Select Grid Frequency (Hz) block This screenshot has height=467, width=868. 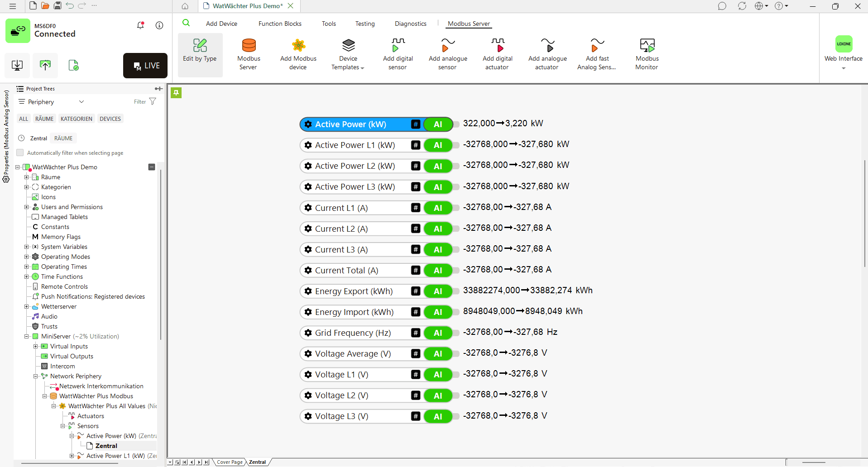(x=376, y=333)
